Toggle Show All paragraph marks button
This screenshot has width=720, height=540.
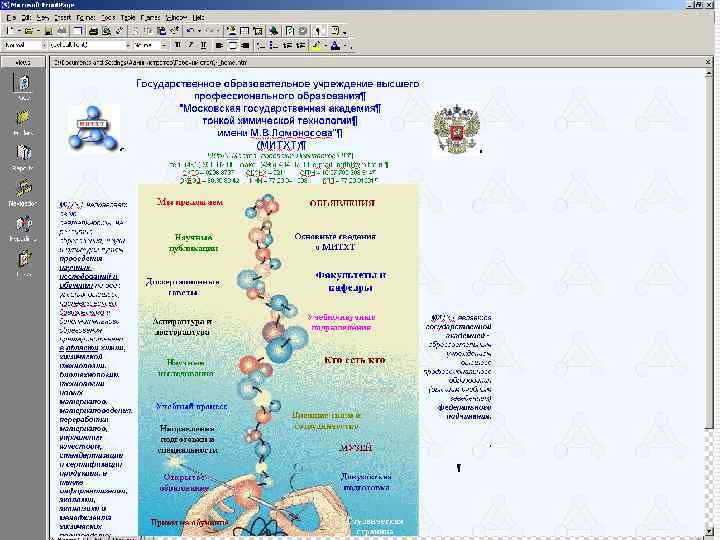(318, 31)
